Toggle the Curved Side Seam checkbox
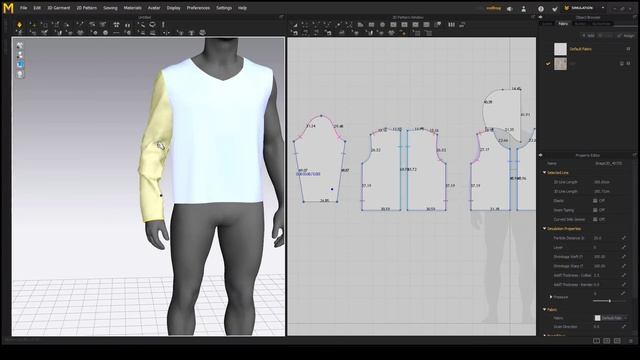 point(595,220)
